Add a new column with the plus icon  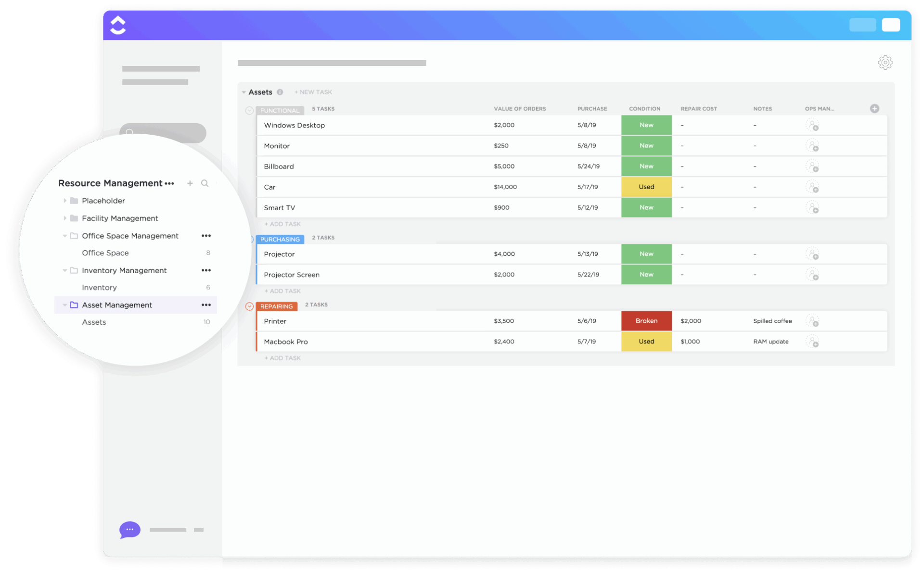click(875, 109)
